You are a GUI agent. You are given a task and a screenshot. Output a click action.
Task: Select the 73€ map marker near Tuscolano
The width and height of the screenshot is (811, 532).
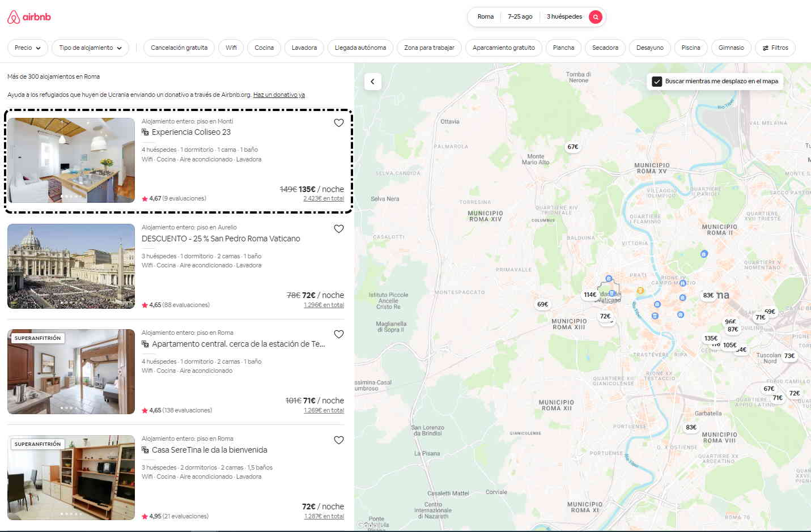[789, 356]
